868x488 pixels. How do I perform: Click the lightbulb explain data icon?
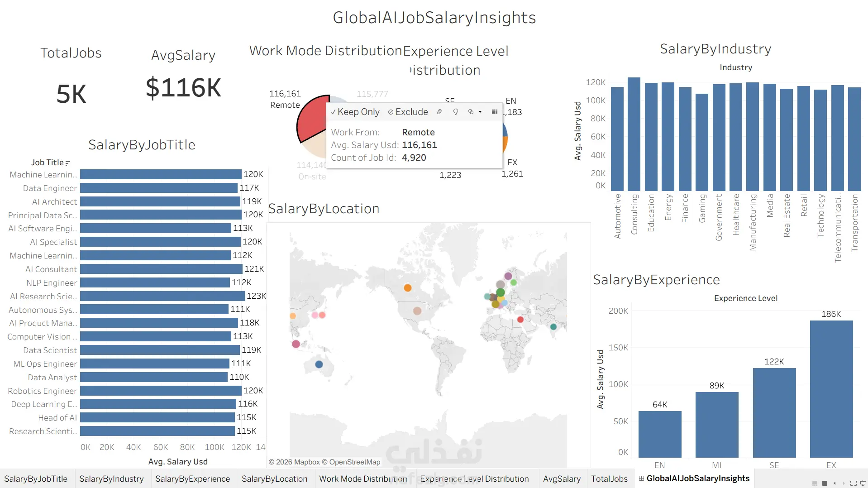(x=456, y=112)
